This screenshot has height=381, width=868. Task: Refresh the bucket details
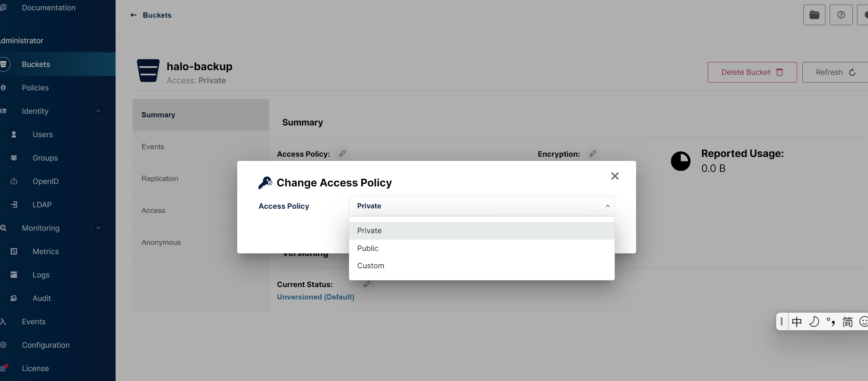(836, 72)
